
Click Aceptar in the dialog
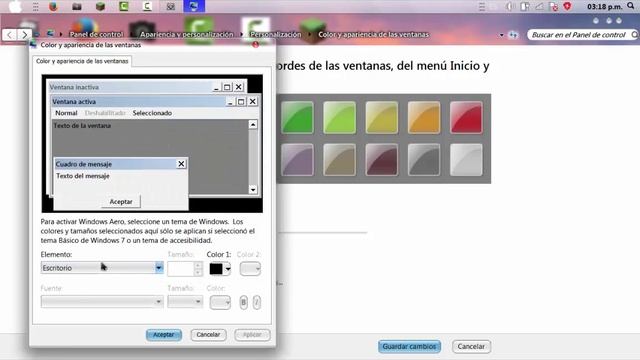164,335
